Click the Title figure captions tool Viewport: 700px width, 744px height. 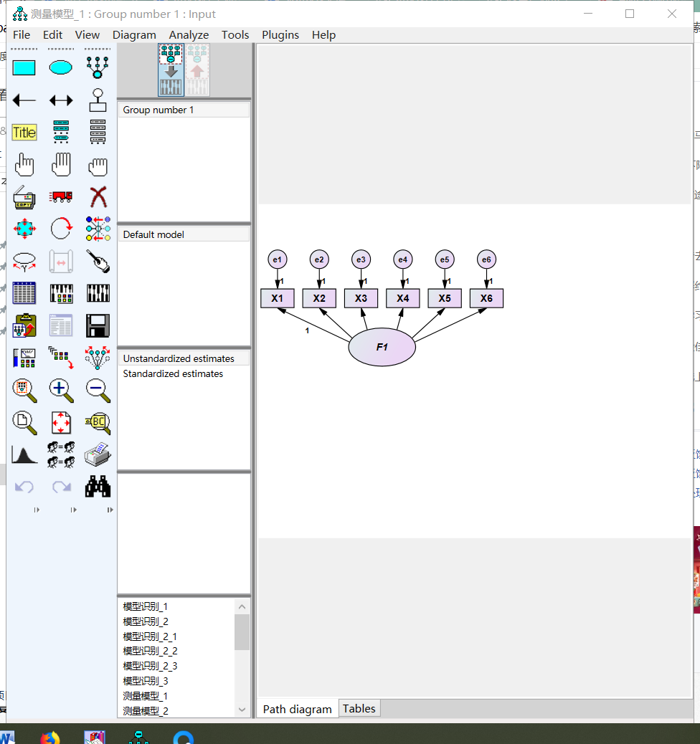(24, 133)
